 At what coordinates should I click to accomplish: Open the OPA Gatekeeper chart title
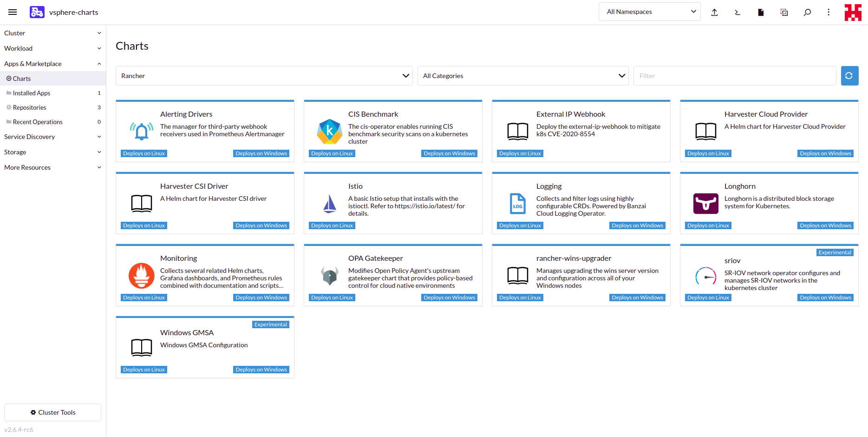(x=376, y=258)
